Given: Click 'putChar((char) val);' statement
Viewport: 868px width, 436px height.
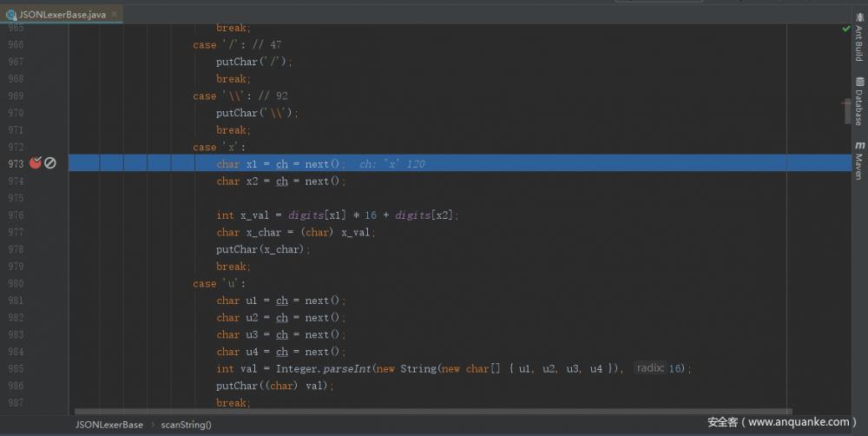Looking at the screenshot, I should point(275,386).
